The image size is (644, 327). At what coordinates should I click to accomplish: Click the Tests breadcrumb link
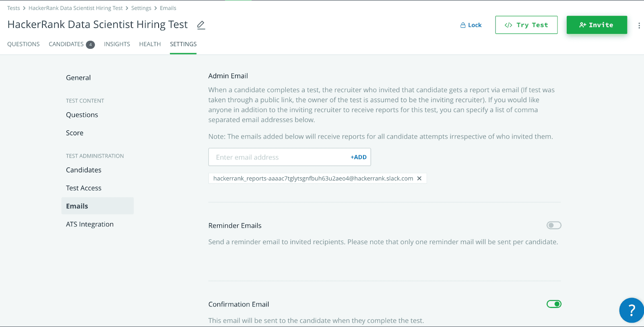[13, 8]
